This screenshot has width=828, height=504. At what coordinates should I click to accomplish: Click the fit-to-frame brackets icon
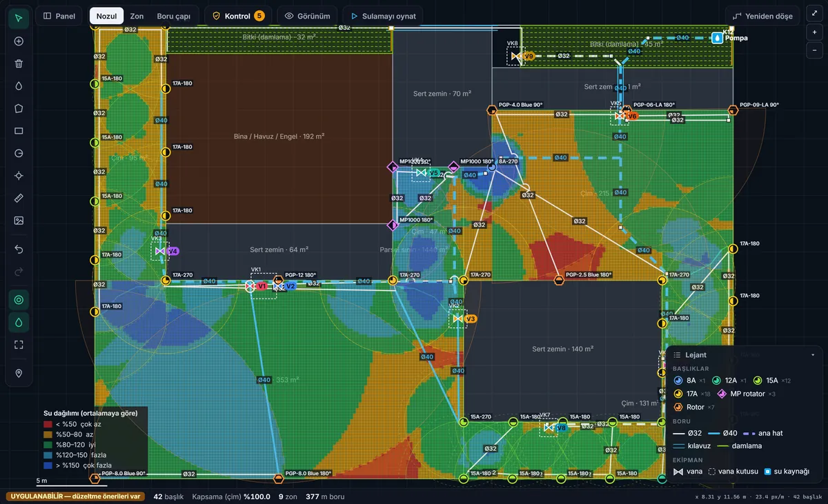pos(19,344)
